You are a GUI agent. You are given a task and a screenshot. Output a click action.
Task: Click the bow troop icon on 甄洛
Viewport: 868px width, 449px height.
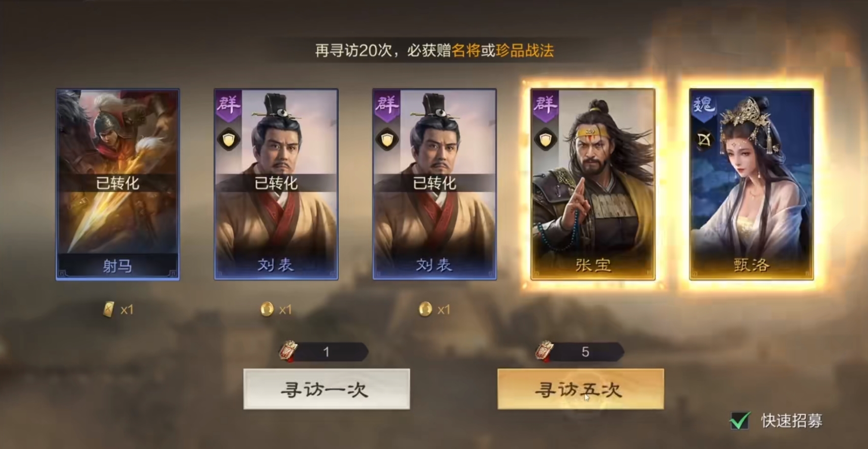[x=704, y=140]
